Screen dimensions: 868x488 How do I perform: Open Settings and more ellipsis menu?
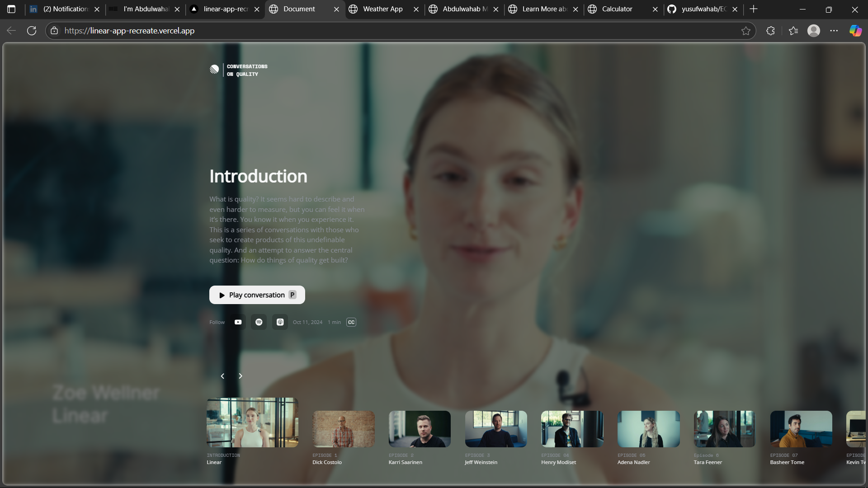click(834, 31)
